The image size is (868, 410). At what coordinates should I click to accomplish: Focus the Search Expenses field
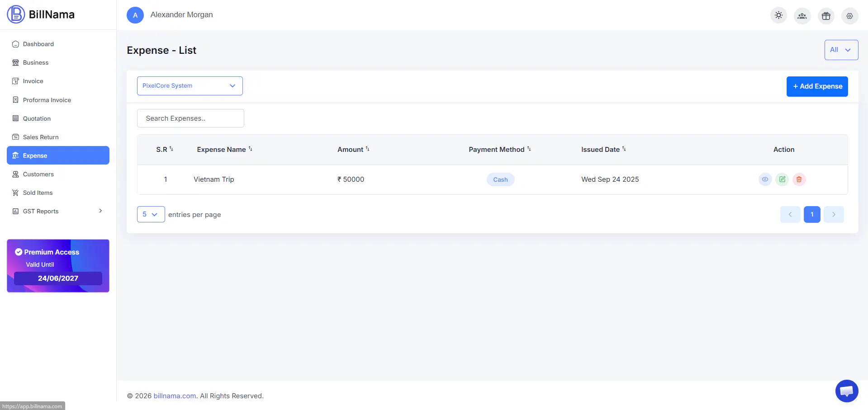click(190, 118)
